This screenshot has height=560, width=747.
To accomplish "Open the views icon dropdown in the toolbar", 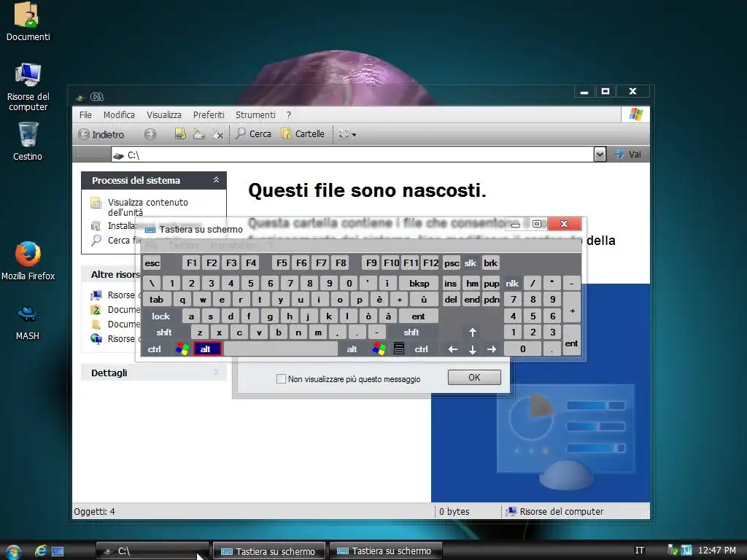I will point(347,134).
